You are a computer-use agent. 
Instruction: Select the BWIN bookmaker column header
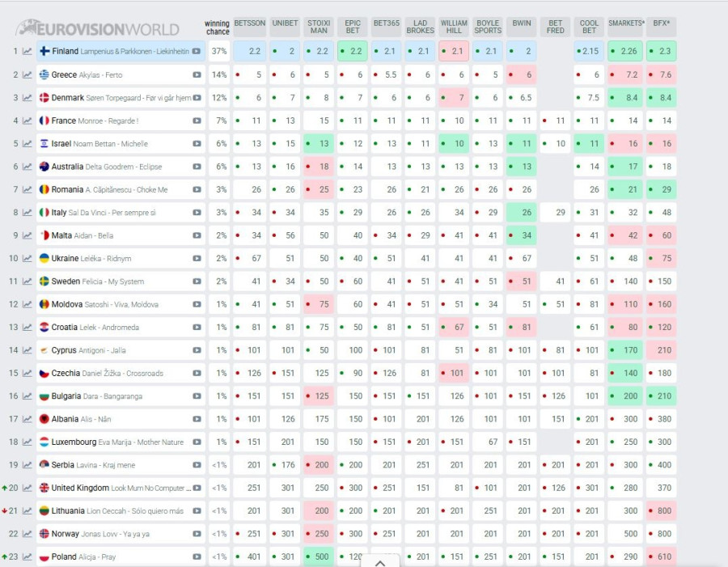click(522, 27)
